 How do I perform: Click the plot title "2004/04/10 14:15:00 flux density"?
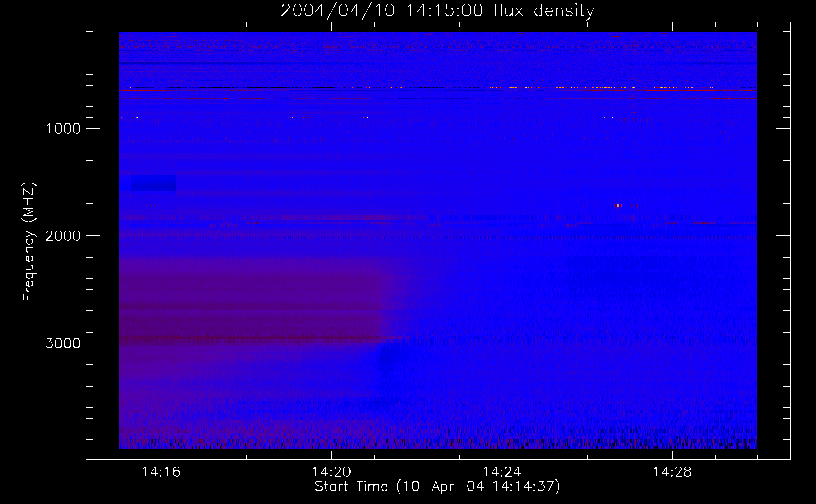click(x=437, y=11)
